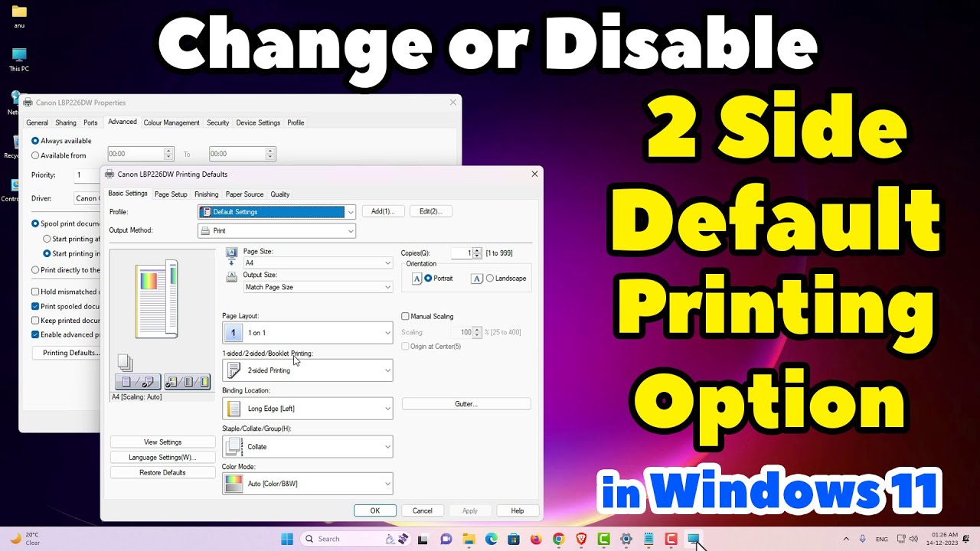Click the Collate stacked pages icon
This screenshot has height=551, width=980.
(234, 446)
